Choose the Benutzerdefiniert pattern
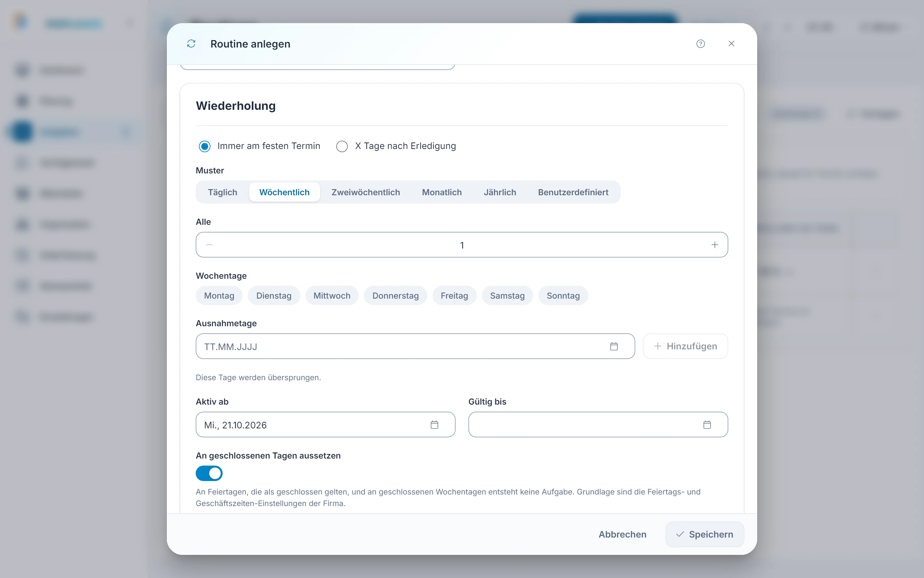The image size is (924, 578). tap(573, 192)
